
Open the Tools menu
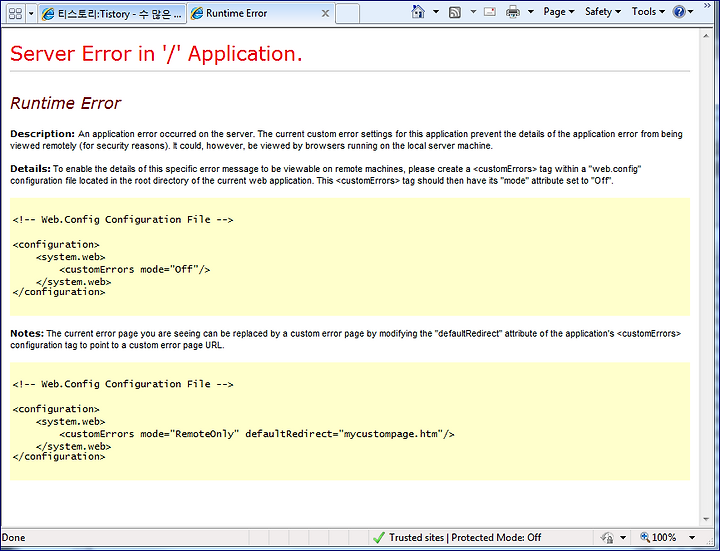648,12
